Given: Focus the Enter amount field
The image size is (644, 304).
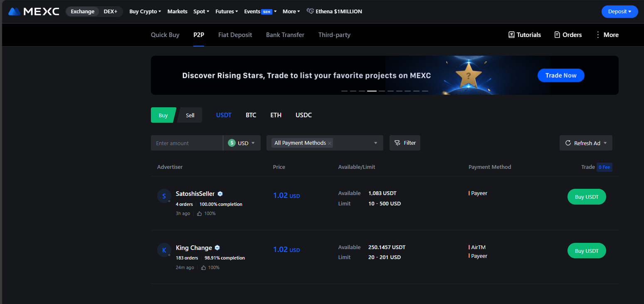Looking at the screenshot, I should click(187, 143).
